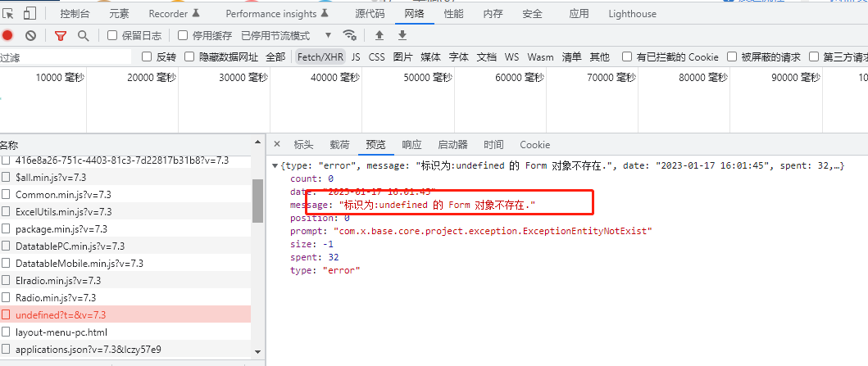Viewport: 868px width, 366px height.
Task: Filter requests by 其他 type
Action: pyautogui.click(x=599, y=57)
